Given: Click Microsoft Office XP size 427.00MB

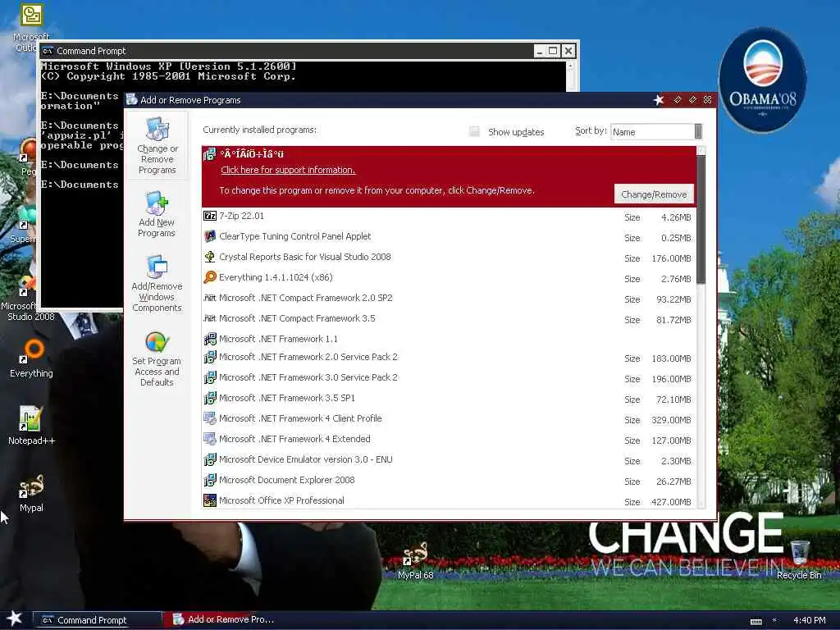Looking at the screenshot, I should pos(671,502).
